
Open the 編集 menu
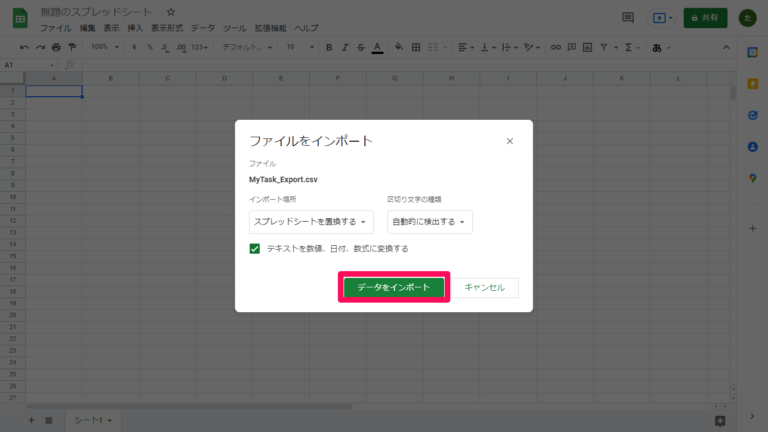tap(87, 28)
